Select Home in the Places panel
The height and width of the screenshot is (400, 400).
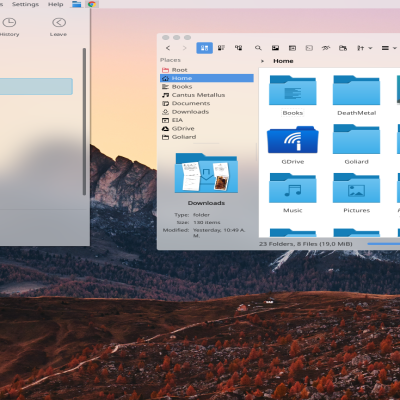tap(207, 78)
